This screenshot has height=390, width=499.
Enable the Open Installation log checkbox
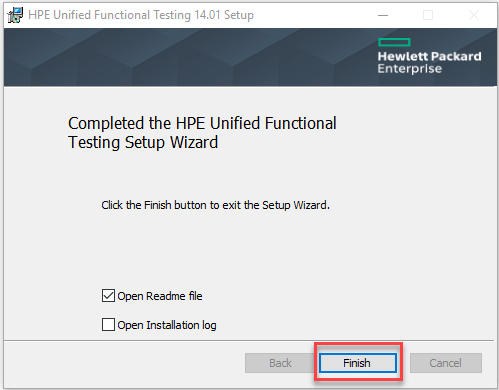pyautogui.click(x=108, y=325)
